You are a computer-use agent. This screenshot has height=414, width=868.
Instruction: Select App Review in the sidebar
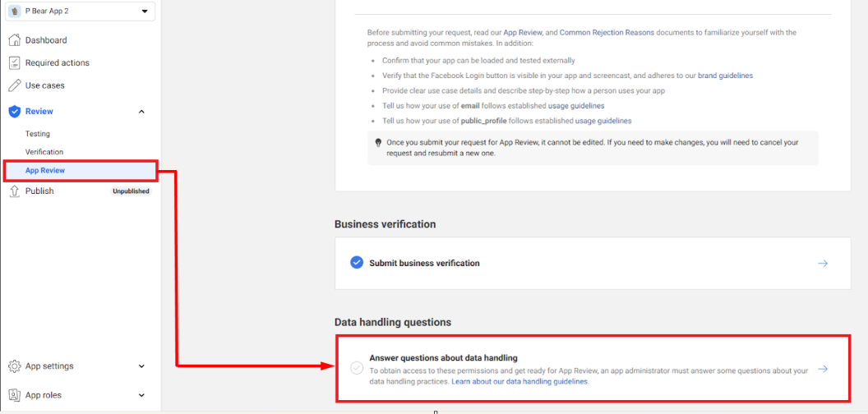(81, 171)
